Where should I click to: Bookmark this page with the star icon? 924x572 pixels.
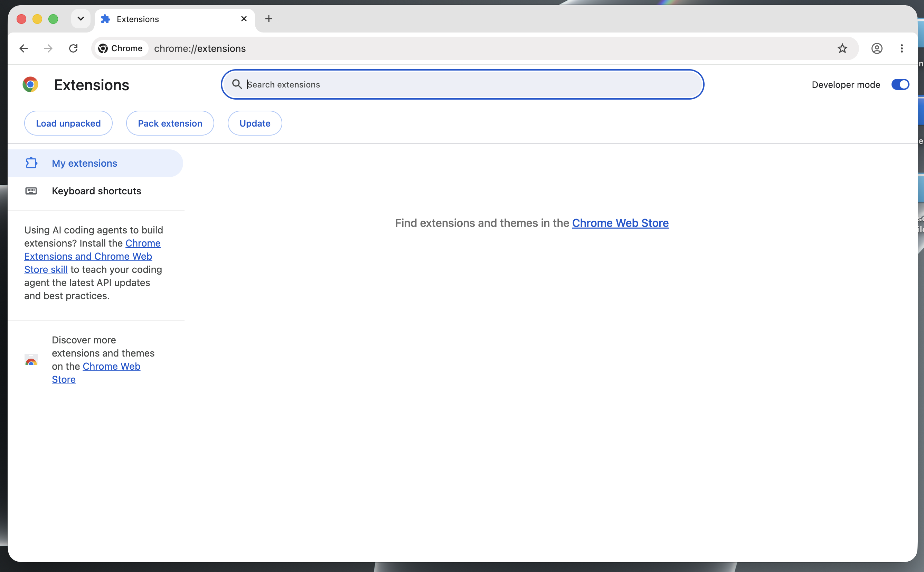(x=842, y=48)
